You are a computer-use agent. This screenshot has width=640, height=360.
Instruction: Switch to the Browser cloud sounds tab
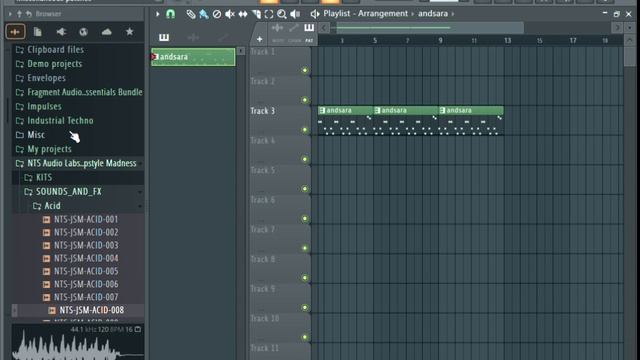click(107, 32)
